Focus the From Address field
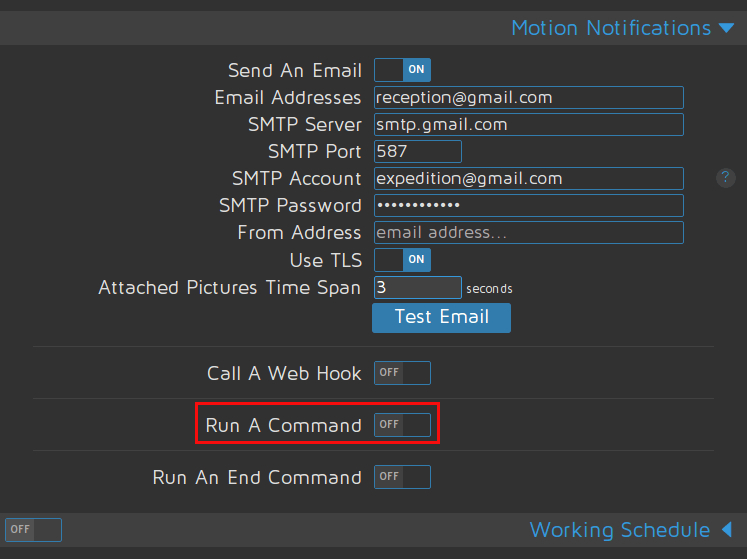The height and width of the screenshot is (559, 747). click(529, 233)
